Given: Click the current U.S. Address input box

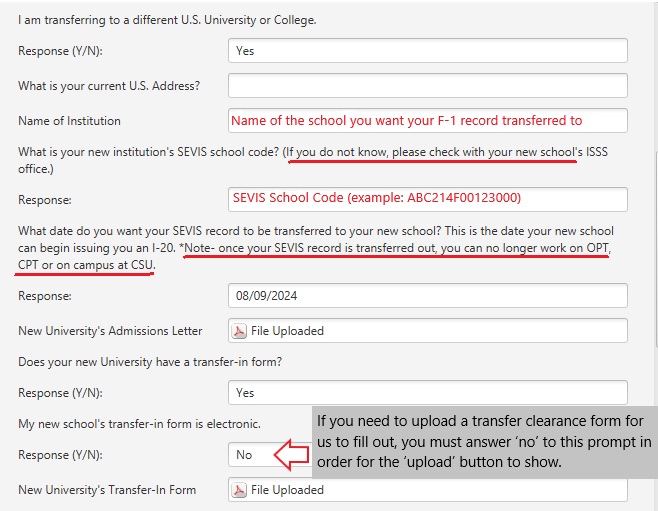Looking at the screenshot, I should (x=427, y=86).
